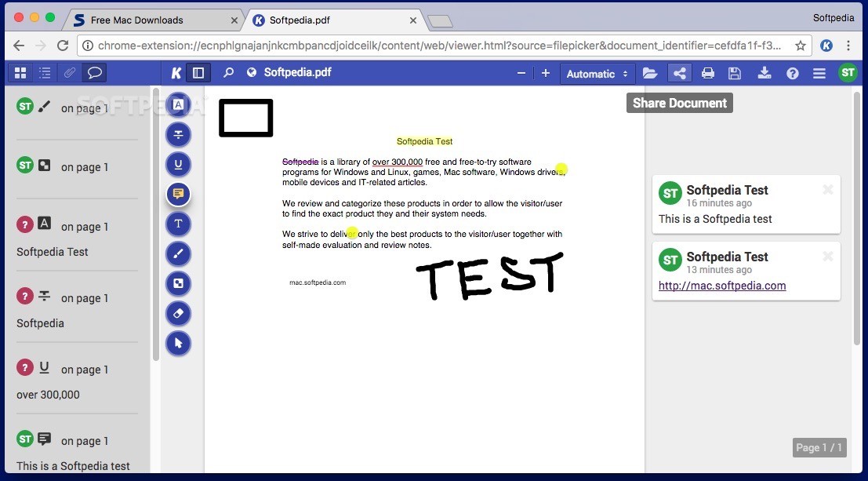Click the Kami extension icon in Chrome
The image size is (868, 481).
[826, 46]
